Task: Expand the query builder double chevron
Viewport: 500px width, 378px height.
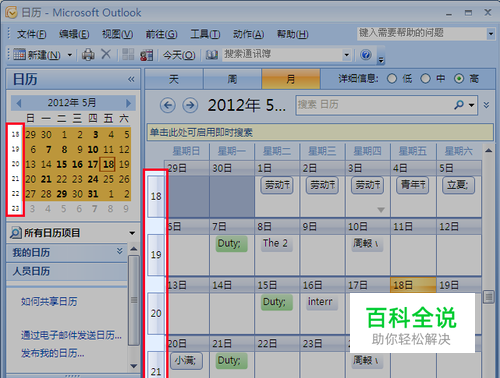Action: (486, 105)
